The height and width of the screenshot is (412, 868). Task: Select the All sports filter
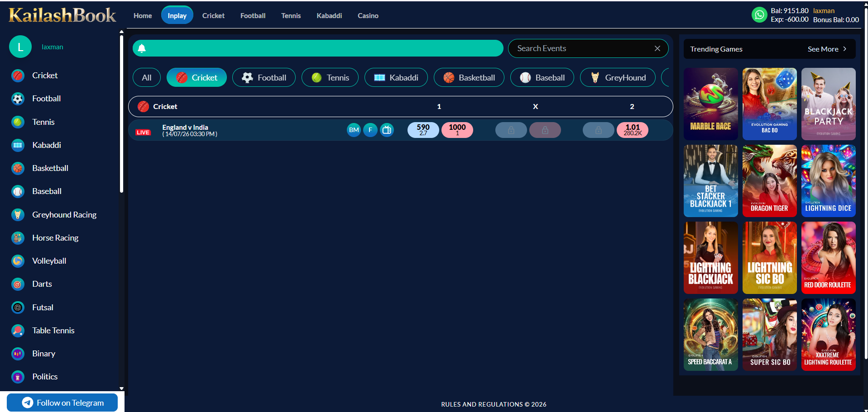click(147, 77)
